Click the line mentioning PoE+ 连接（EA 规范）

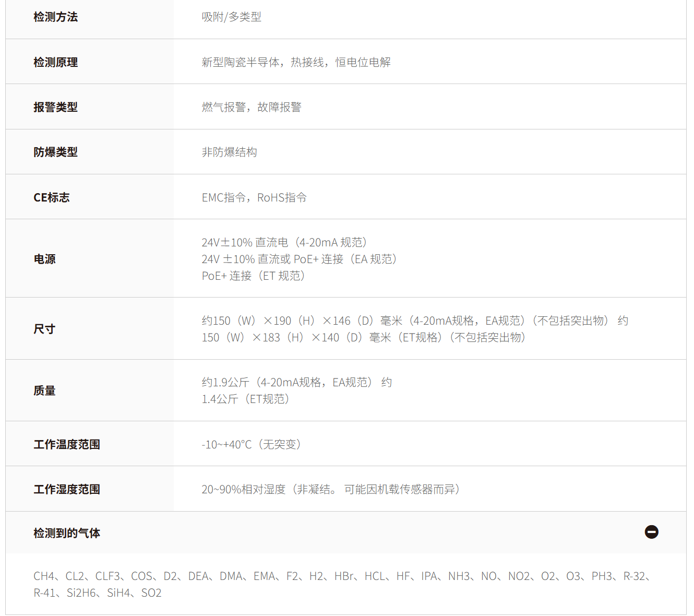pos(300,259)
